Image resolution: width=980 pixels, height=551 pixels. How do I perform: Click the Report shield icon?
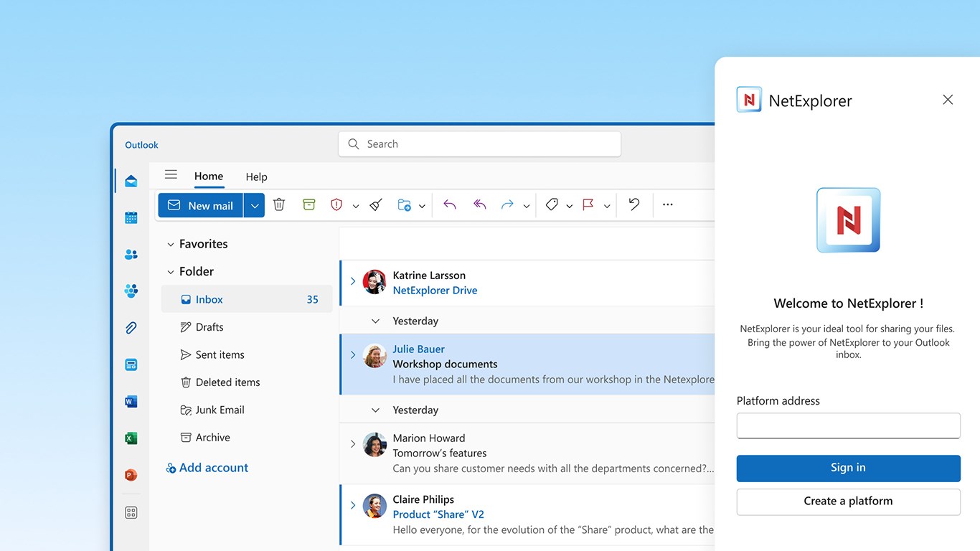coord(336,204)
